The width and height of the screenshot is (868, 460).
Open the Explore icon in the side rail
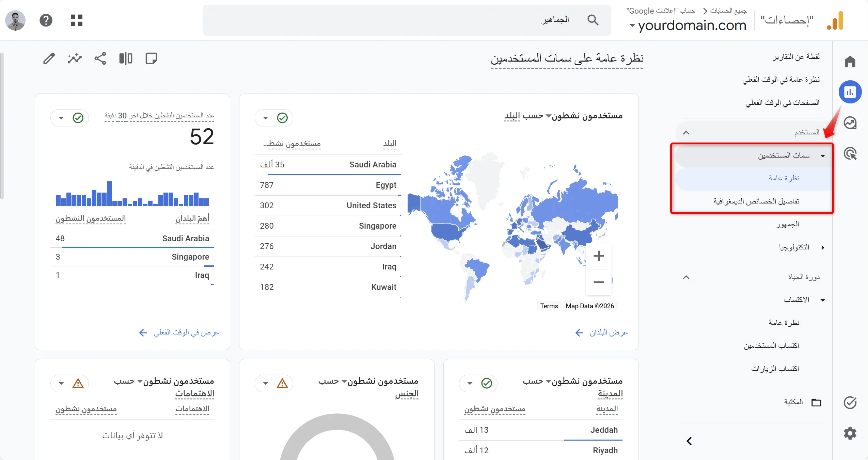(x=850, y=123)
